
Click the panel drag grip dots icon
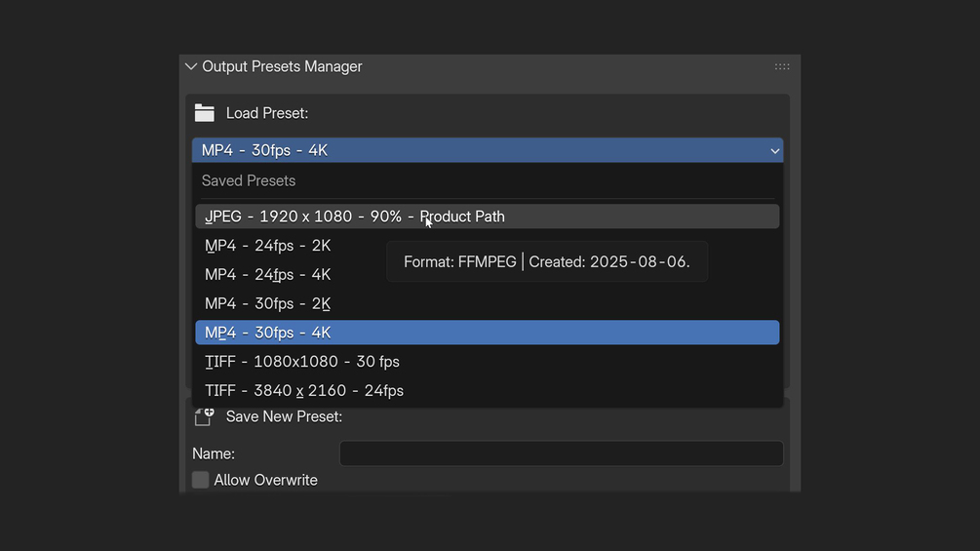[x=782, y=67]
